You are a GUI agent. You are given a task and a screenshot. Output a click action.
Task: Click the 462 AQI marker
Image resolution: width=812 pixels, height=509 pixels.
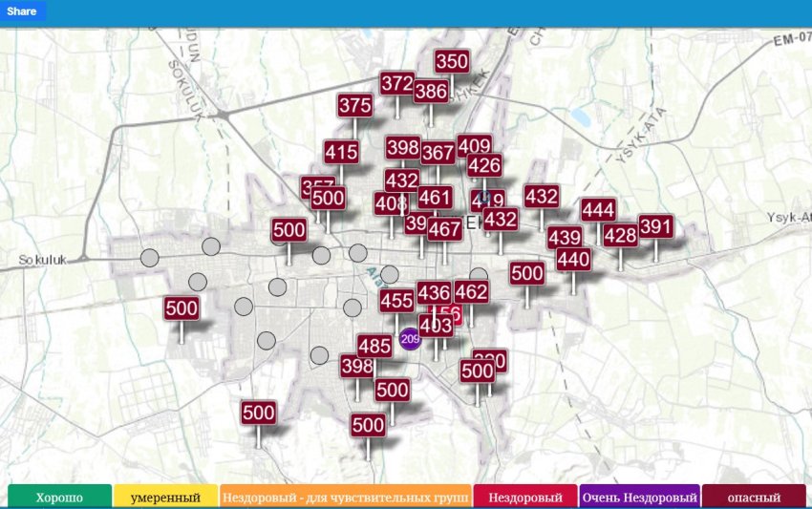471,291
